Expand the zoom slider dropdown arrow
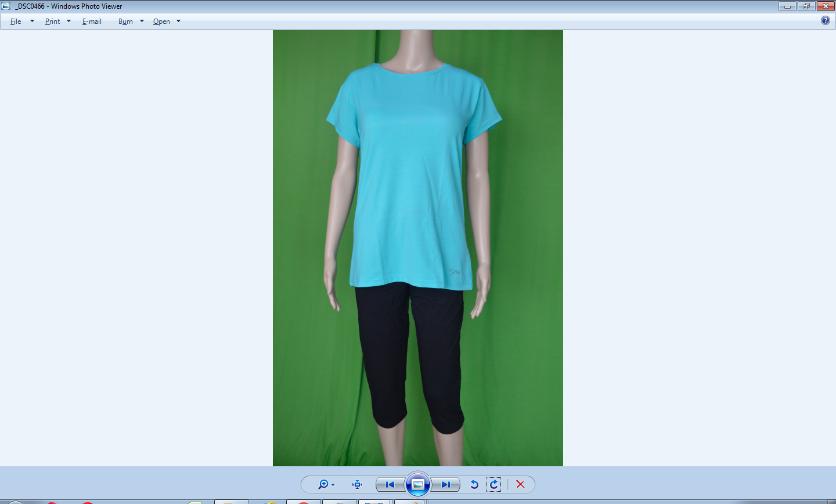This screenshot has height=504, width=836. pos(333,485)
